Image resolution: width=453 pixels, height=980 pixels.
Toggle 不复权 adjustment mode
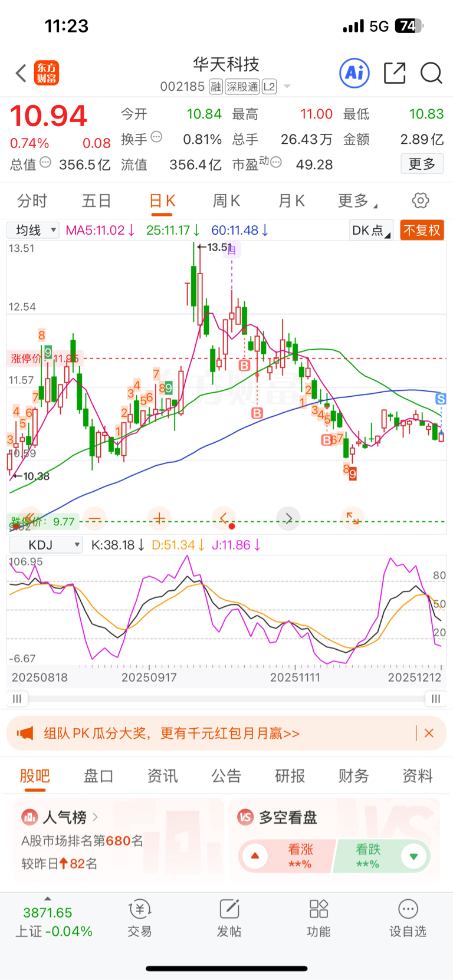(422, 231)
